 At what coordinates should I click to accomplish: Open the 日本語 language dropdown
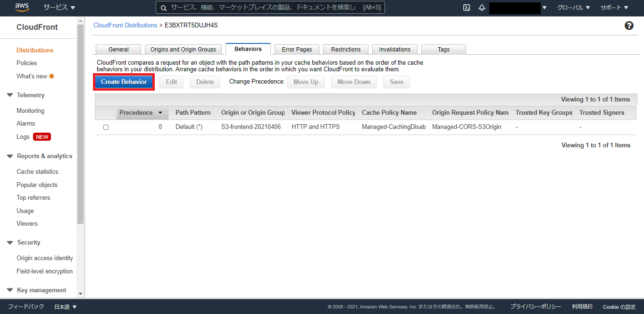click(x=65, y=307)
